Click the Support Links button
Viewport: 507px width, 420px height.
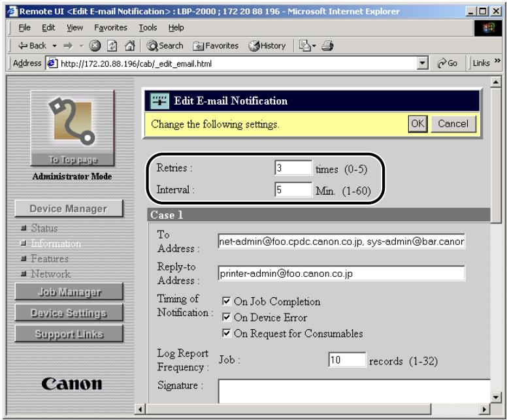pos(69,334)
